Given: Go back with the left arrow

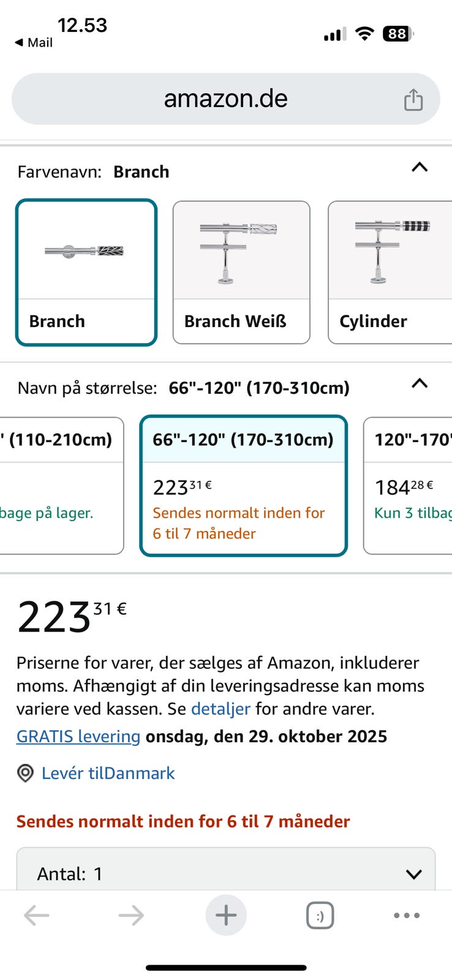Looking at the screenshot, I should click(37, 915).
